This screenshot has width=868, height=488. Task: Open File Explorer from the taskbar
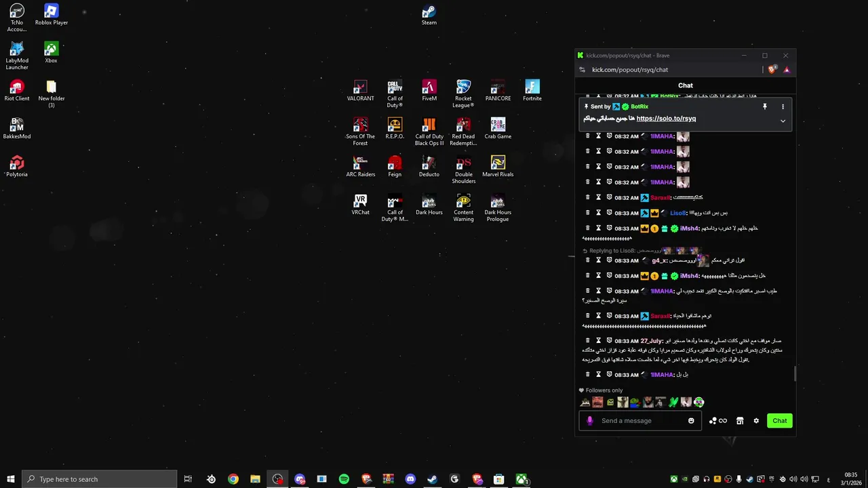point(256,479)
